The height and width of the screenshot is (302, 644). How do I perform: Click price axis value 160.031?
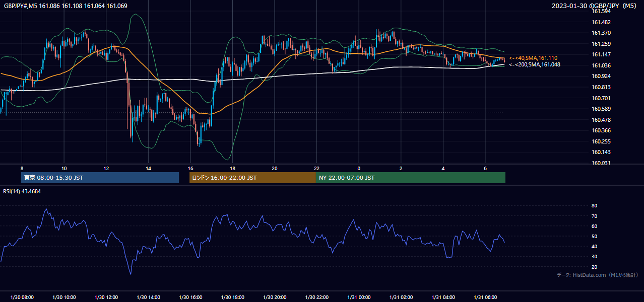tap(601, 163)
